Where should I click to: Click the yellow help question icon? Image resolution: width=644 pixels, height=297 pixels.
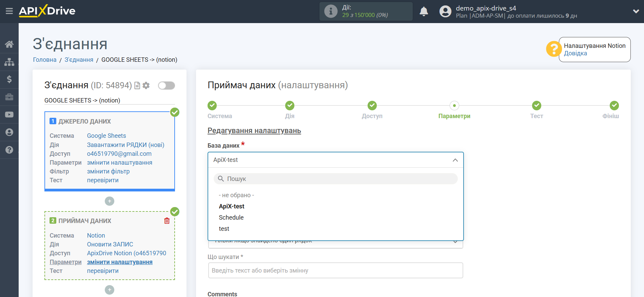tap(554, 49)
